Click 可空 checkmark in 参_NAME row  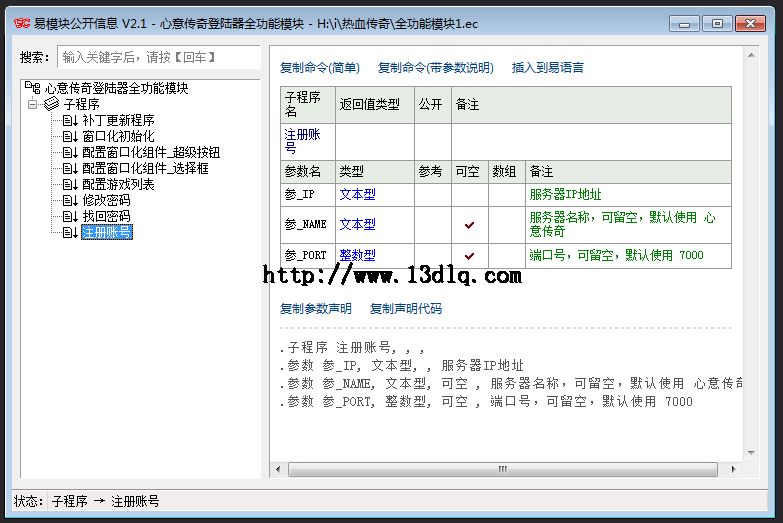(x=469, y=225)
